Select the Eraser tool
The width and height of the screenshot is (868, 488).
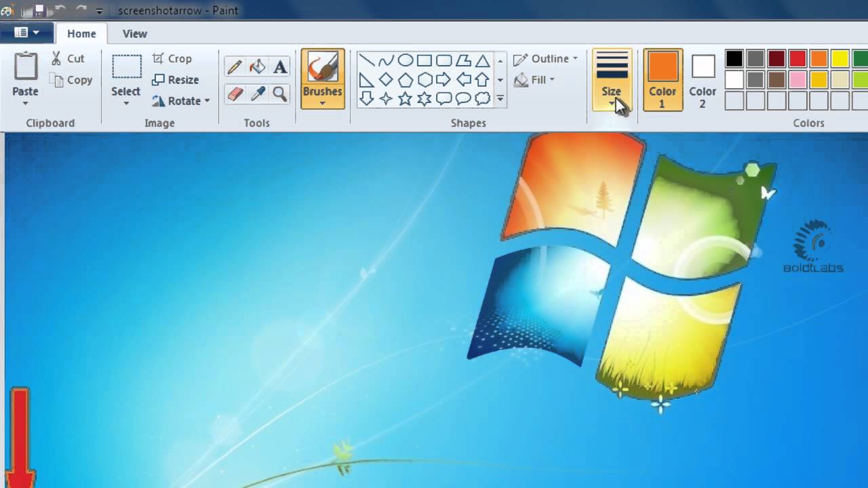point(235,94)
